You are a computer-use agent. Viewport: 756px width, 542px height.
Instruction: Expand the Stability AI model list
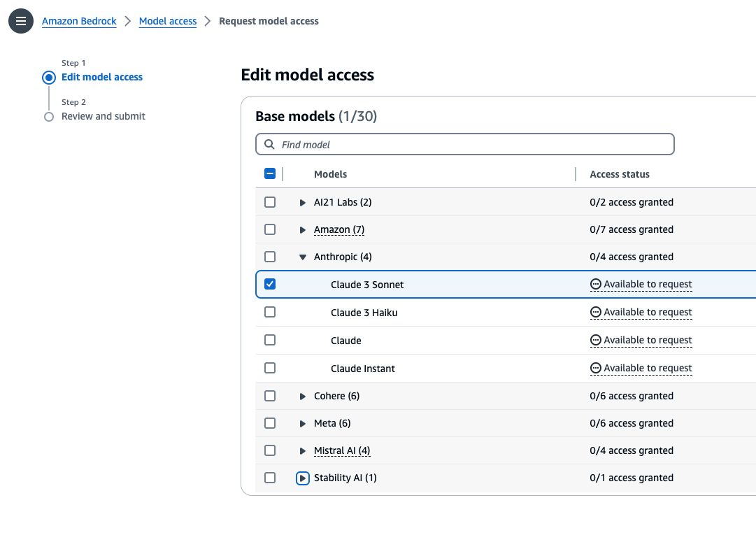[302, 478]
